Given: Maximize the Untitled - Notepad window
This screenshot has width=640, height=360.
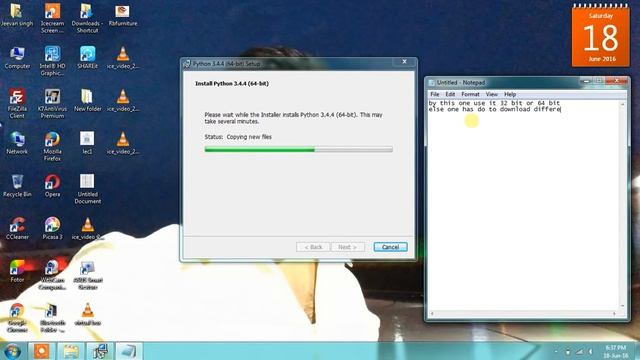Looking at the screenshot, I should point(599,81).
